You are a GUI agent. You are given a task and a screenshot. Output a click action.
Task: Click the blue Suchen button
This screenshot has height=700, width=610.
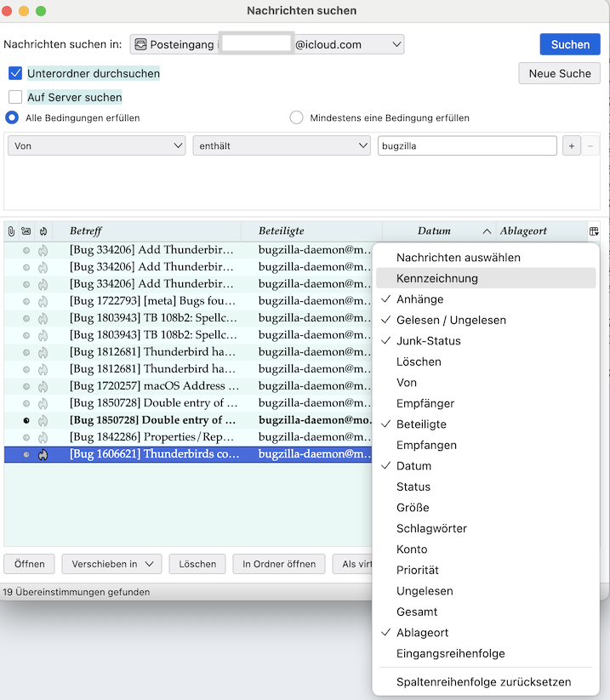(x=569, y=44)
